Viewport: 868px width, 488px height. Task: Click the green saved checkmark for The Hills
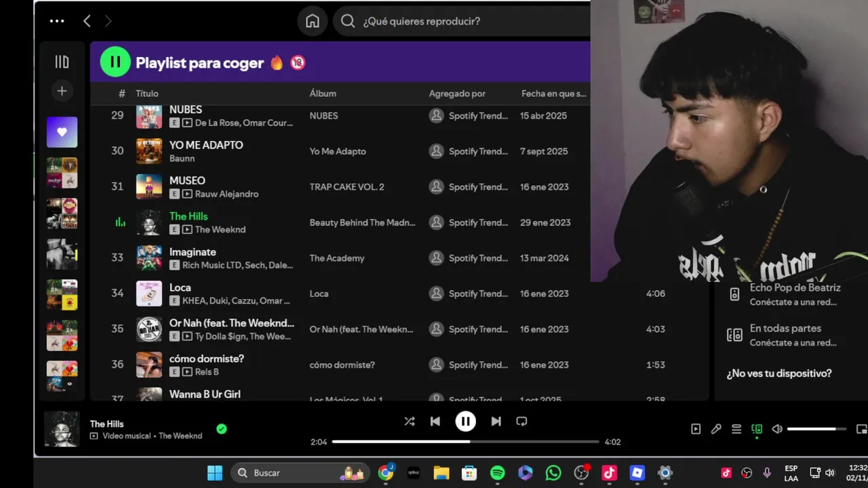(221, 429)
